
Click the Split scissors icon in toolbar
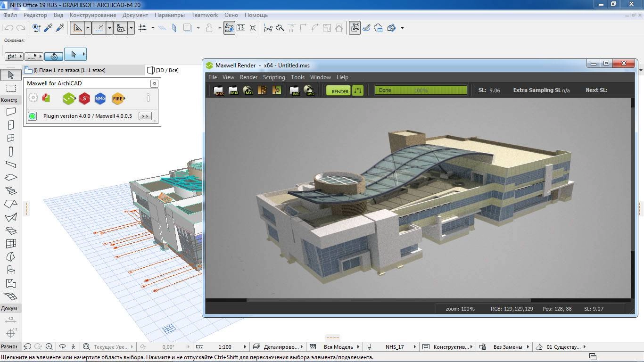(x=268, y=28)
